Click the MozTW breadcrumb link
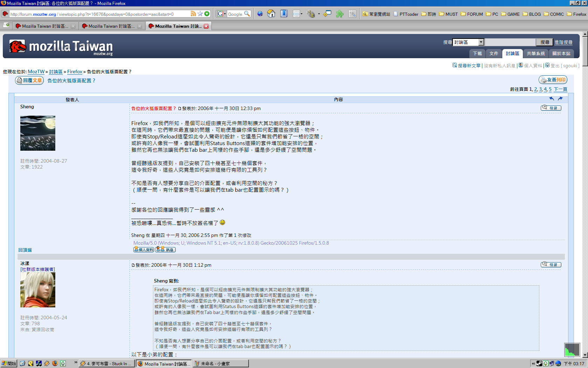The width and height of the screenshot is (588, 368). pyautogui.click(x=36, y=71)
